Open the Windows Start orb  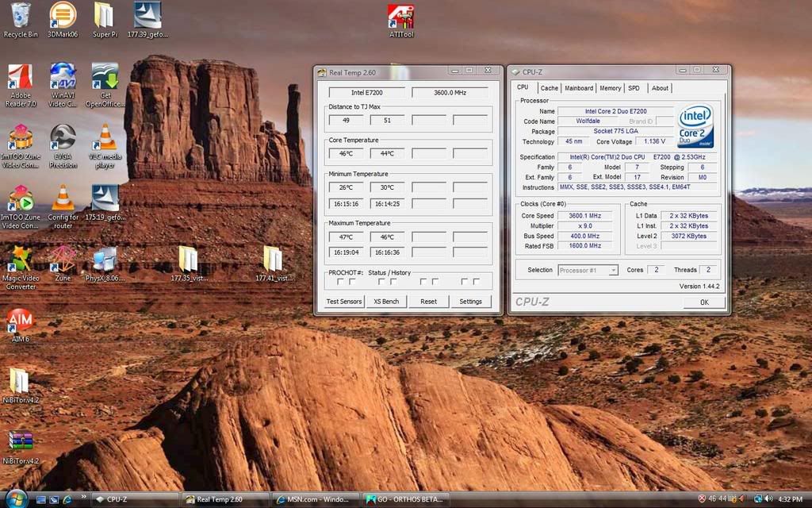pyautogui.click(x=16, y=499)
